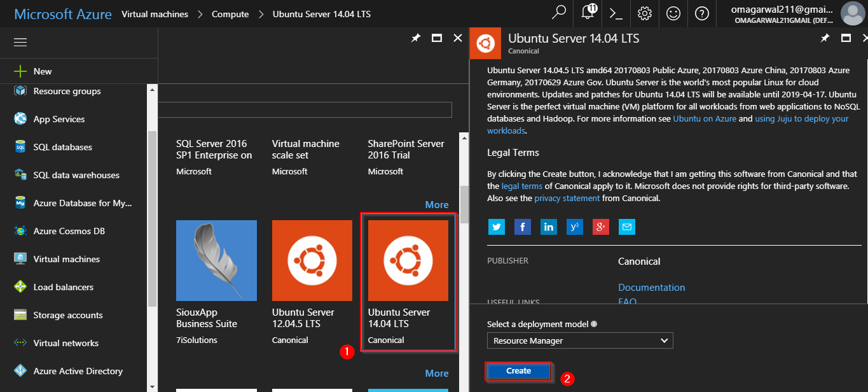The height and width of the screenshot is (392, 868).
Task: Open Ubuntu on Azure link
Action: 705,118
